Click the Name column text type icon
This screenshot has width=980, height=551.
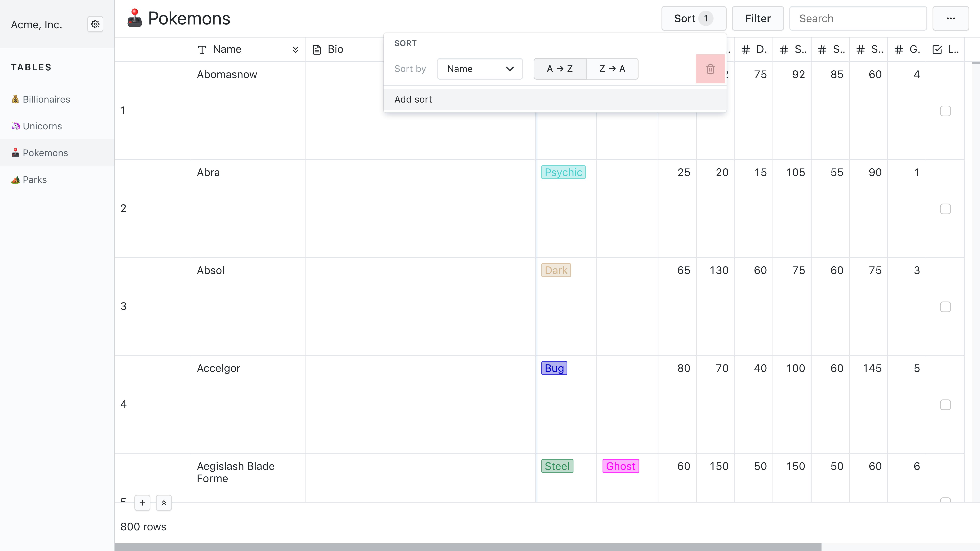pos(202,49)
